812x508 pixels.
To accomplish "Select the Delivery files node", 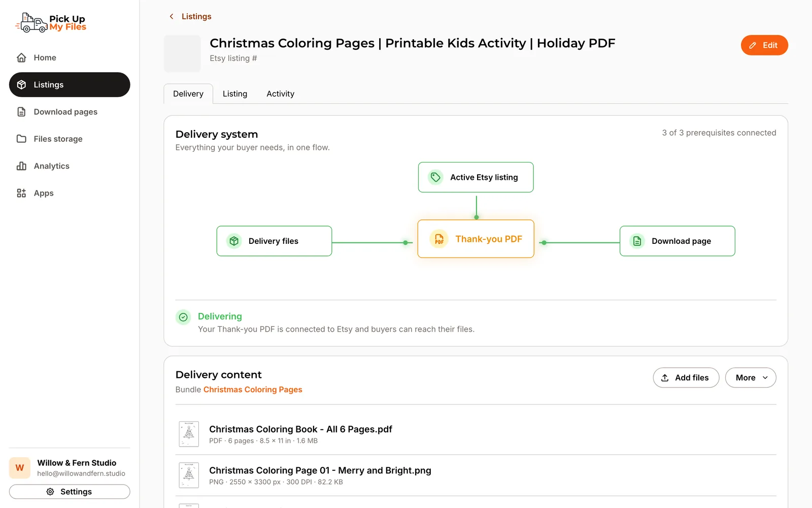I will [x=274, y=241].
